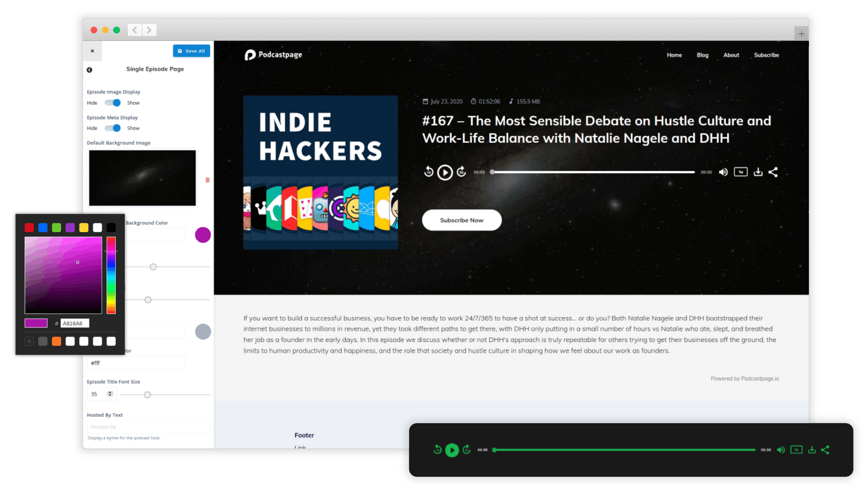The height and width of the screenshot is (486, 868).
Task: Click the hue spectrum bar
Action: point(111,275)
